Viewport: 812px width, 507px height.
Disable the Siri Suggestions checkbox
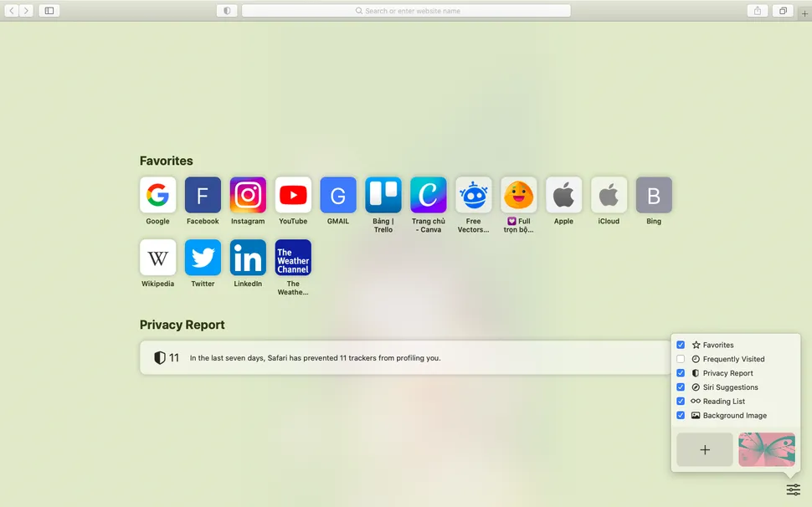tap(681, 387)
